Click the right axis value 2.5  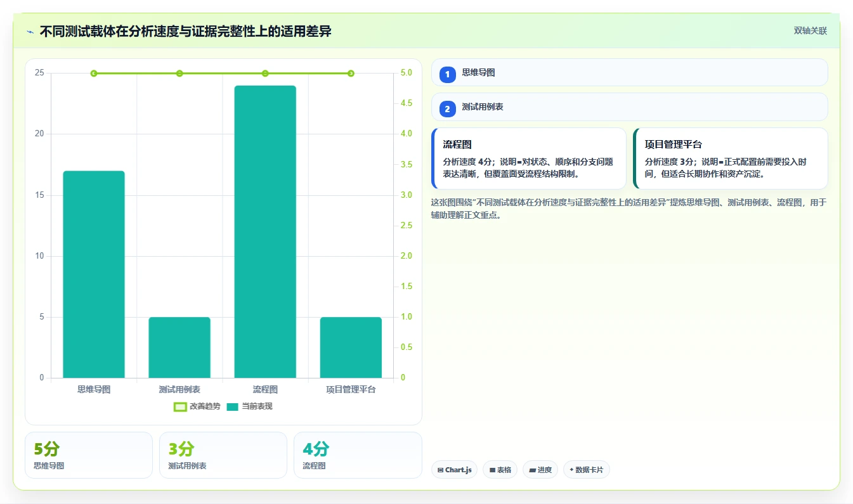[x=407, y=226]
